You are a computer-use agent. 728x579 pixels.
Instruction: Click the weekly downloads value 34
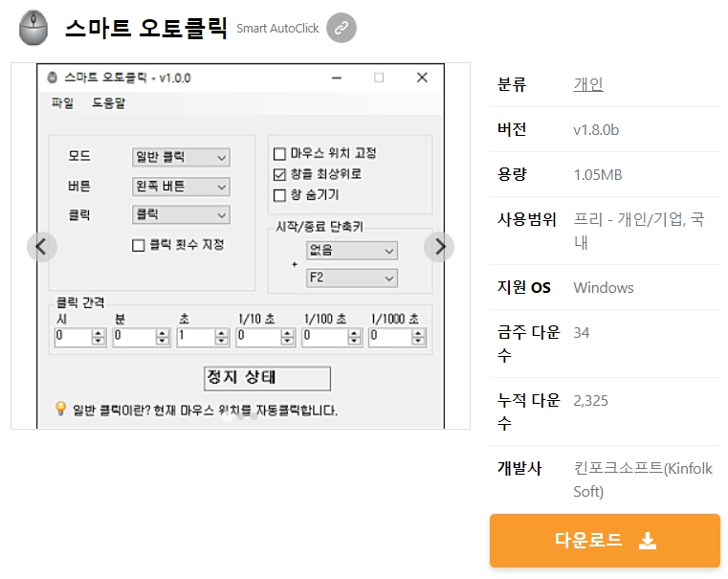582,333
